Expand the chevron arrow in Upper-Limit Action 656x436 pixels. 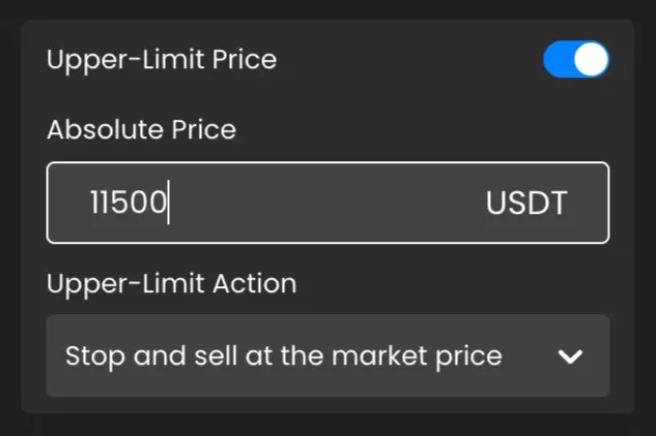[570, 356]
